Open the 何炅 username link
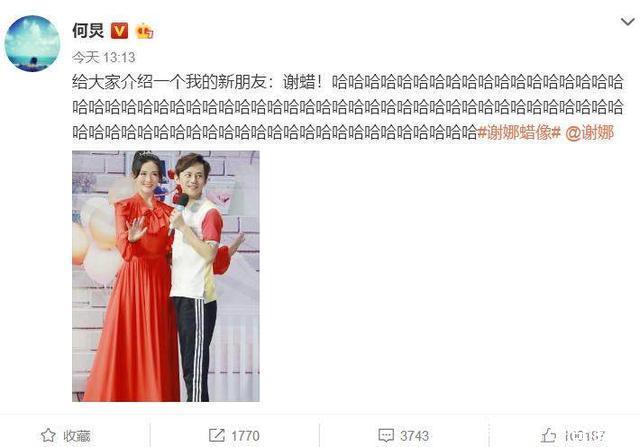The image size is (640, 447). point(88,31)
